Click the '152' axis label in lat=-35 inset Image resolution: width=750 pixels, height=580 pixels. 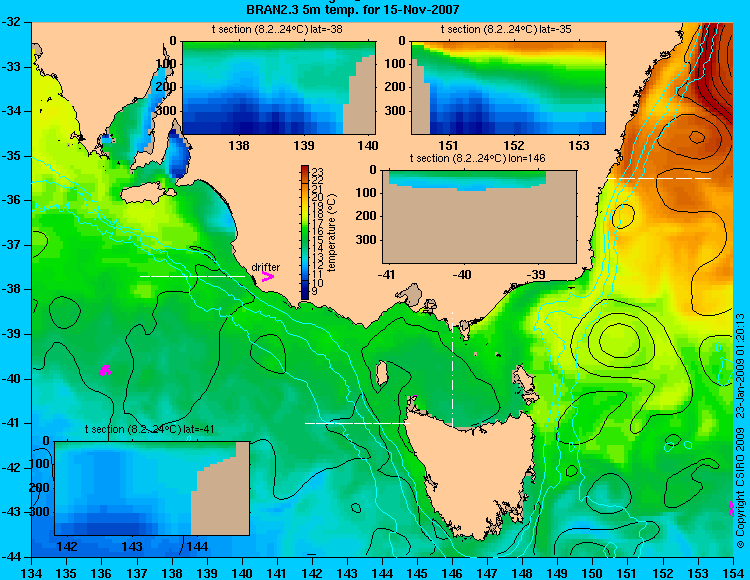pos(514,145)
